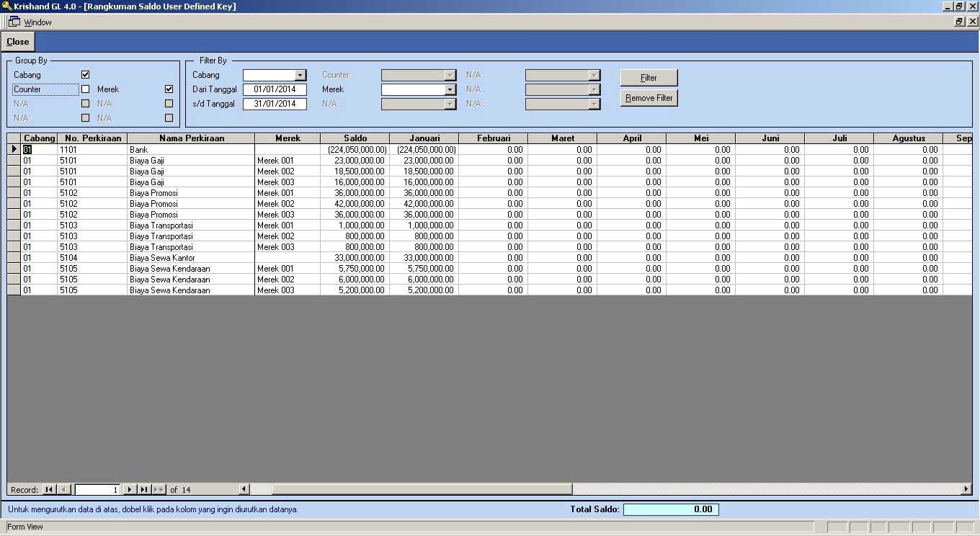Go to next record navigation icon
This screenshot has width=980, height=536.
click(130, 489)
